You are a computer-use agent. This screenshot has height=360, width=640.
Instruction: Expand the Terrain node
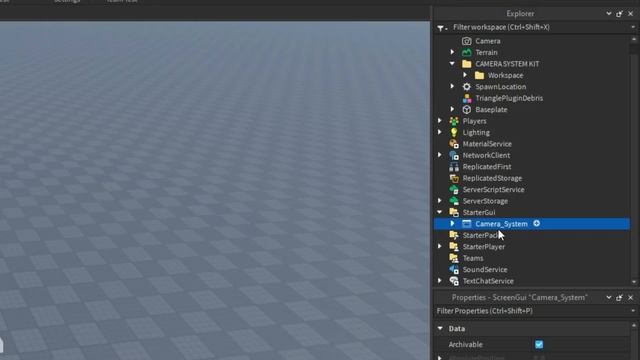452,52
